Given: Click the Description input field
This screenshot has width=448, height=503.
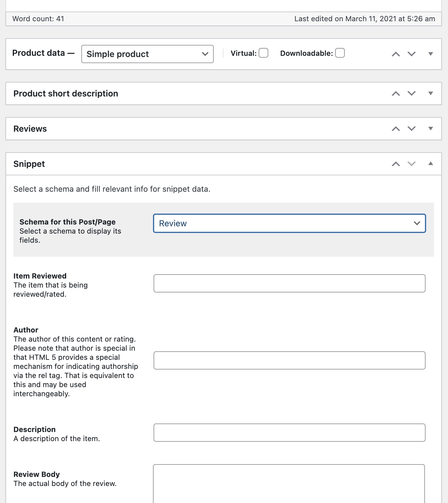Looking at the screenshot, I should coord(290,433).
